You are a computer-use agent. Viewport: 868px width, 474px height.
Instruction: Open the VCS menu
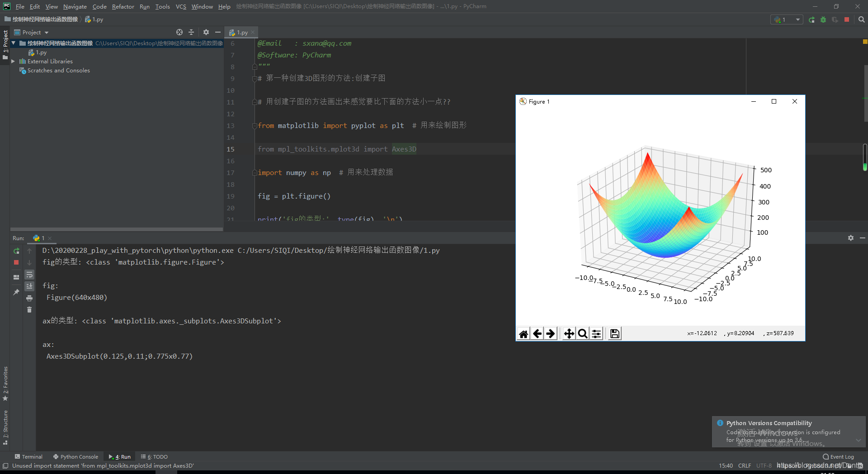click(180, 6)
